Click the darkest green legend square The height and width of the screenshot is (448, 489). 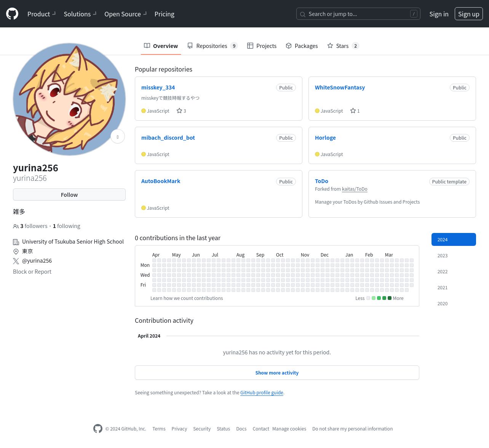pos(390,298)
